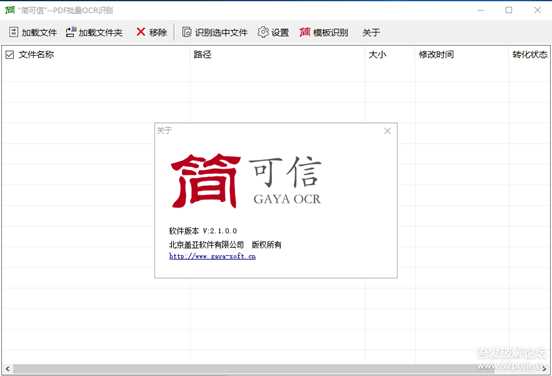The width and height of the screenshot is (552, 376).
Task: Click the 大小 column header
Action: click(x=377, y=55)
